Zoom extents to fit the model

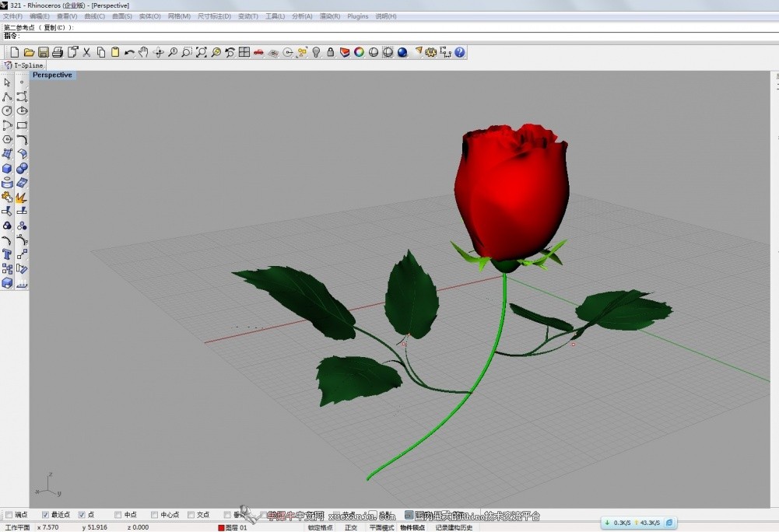[x=202, y=52]
